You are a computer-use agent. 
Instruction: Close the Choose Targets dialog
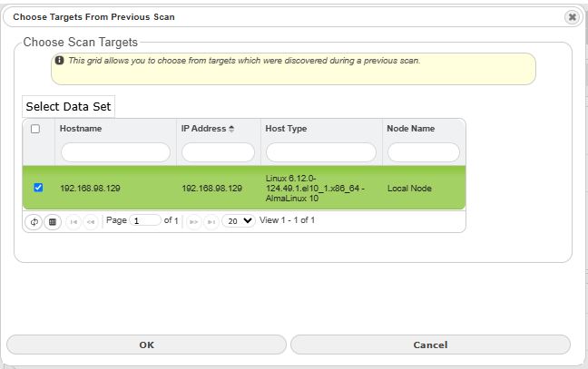click(x=572, y=17)
